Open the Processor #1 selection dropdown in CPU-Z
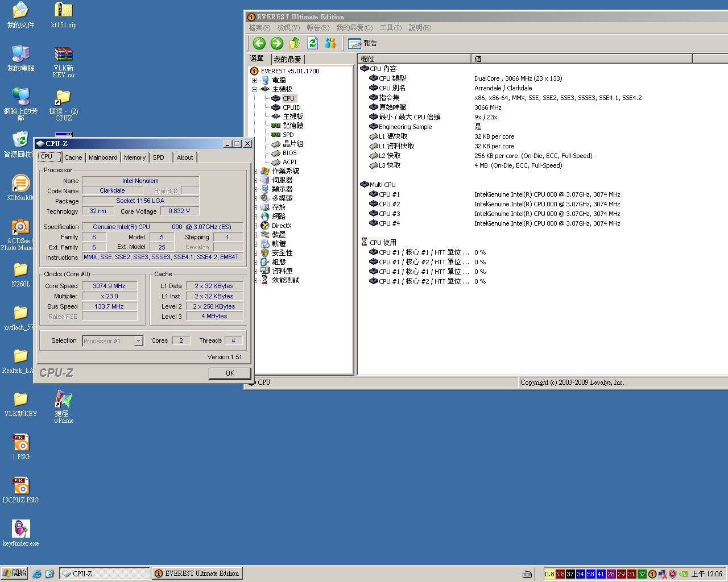Viewport: 728px width, 582px height. point(138,341)
